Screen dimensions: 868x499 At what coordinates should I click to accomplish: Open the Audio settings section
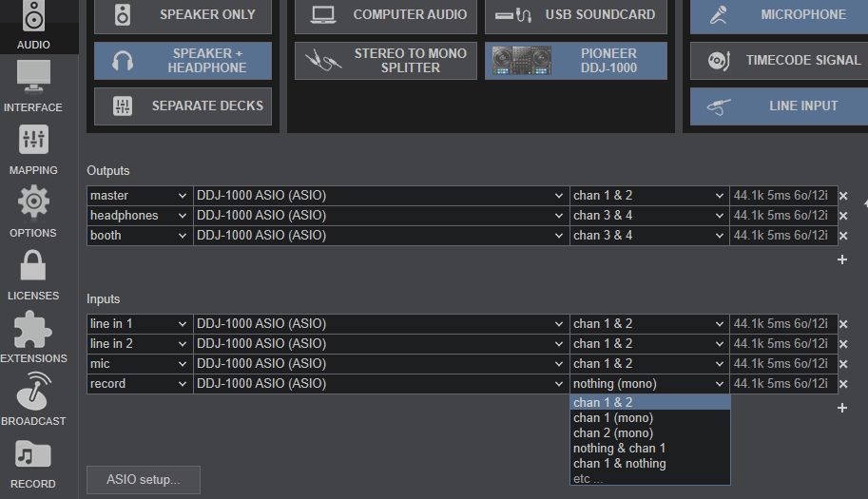click(33, 26)
